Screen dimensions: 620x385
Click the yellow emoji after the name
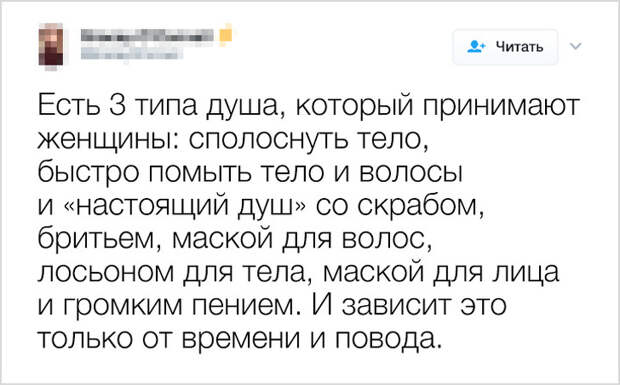click(225, 35)
